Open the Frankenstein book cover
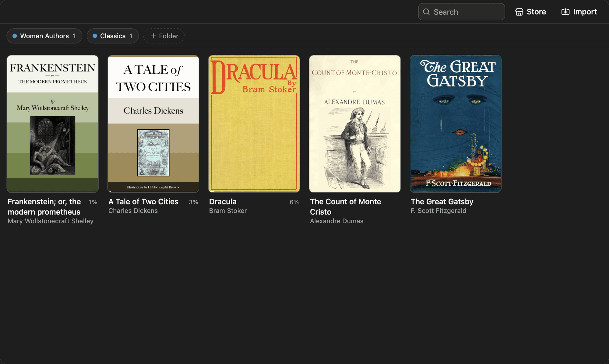Screen dimensions: 609x364 coord(53,124)
